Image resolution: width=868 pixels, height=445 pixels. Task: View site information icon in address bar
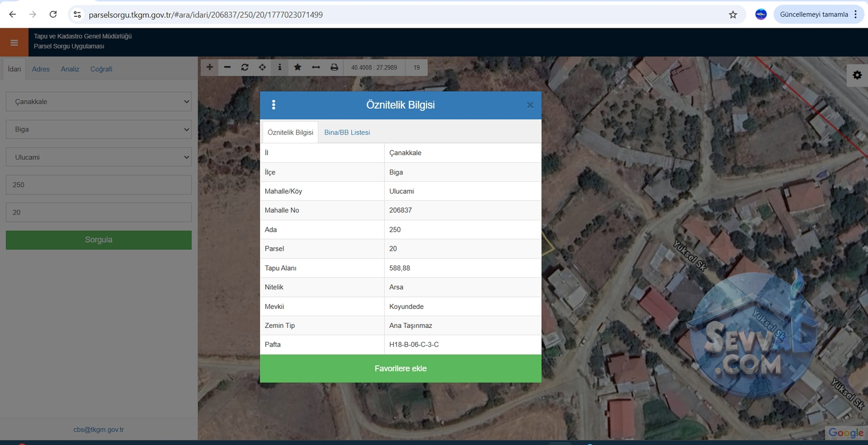(77, 15)
